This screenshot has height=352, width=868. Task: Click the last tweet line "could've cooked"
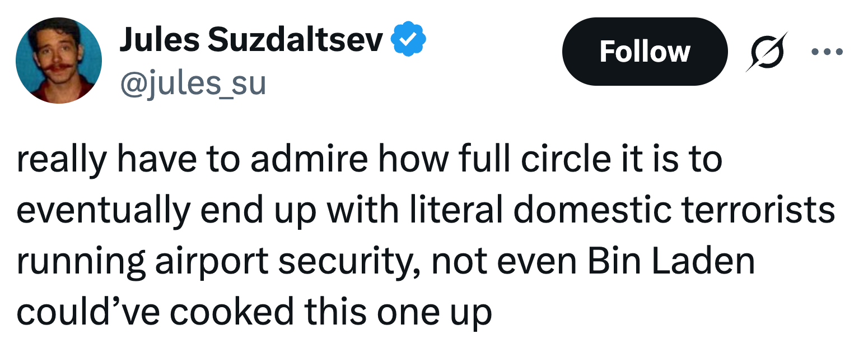pyautogui.click(x=254, y=311)
